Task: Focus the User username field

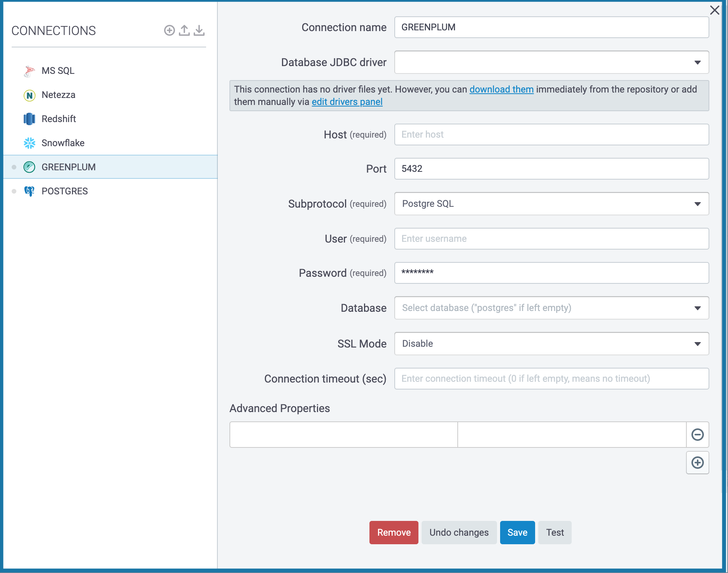Action: [551, 239]
